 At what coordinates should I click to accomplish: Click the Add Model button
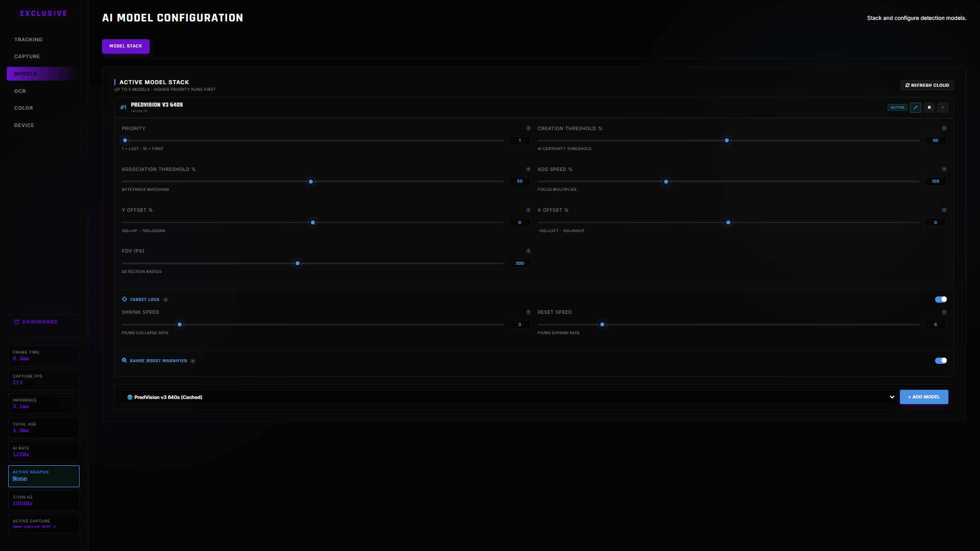[x=923, y=397]
